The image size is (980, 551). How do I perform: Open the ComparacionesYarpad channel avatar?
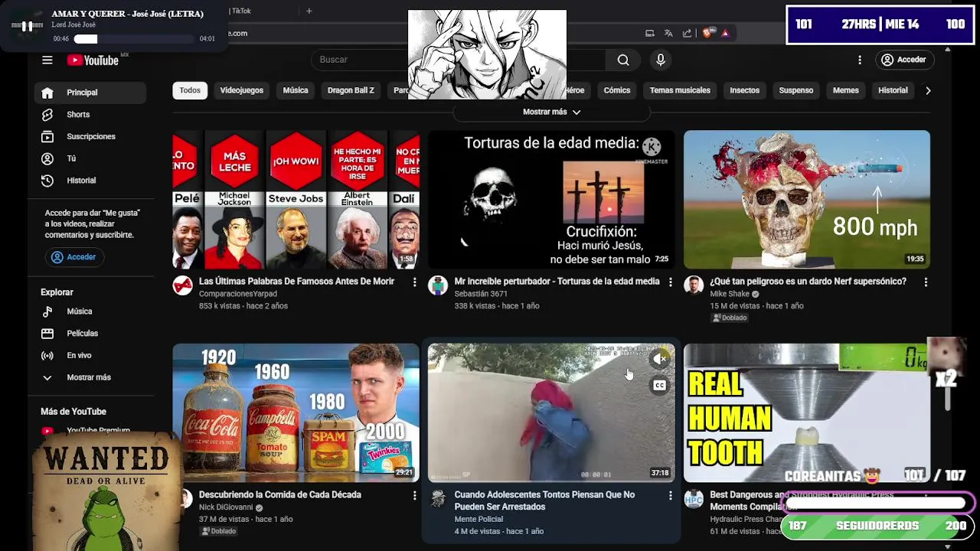[182, 285]
